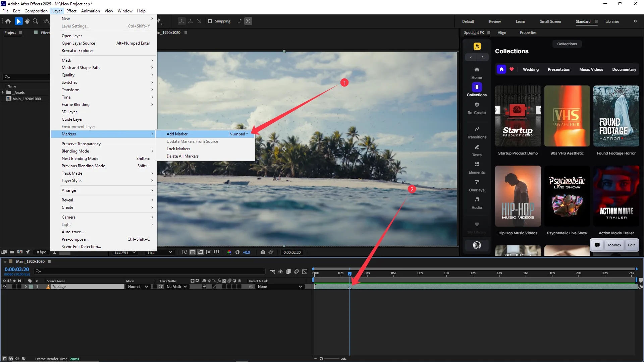Image resolution: width=644 pixels, height=362 pixels.
Task: Click the Spotlight FX logo icon
Action: pyautogui.click(x=477, y=46)
